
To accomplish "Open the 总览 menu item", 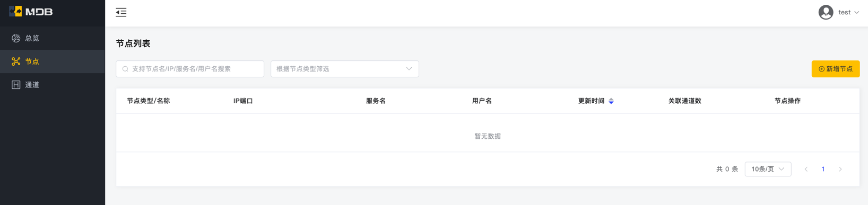I will tap(53, 38).
